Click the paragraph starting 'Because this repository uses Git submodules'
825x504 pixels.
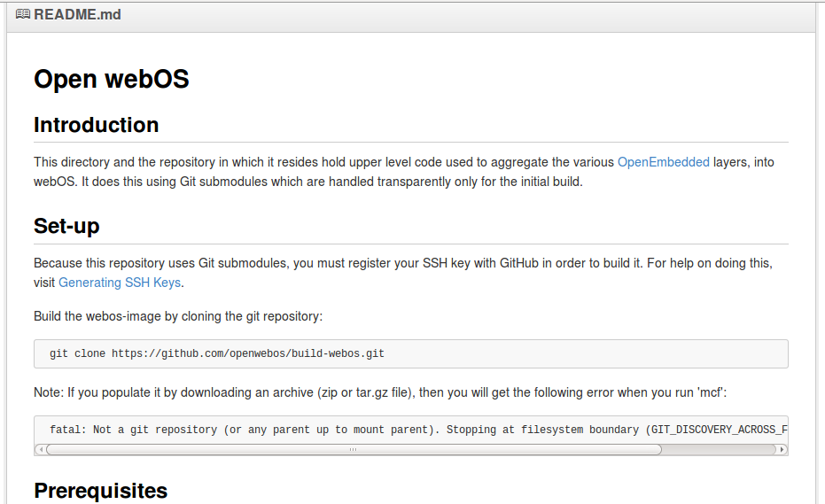(x=403, y=273)
